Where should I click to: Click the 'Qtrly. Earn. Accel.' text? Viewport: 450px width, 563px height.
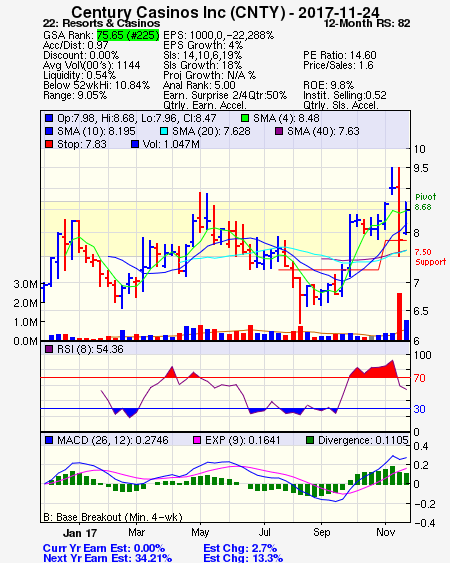point(205,105)
